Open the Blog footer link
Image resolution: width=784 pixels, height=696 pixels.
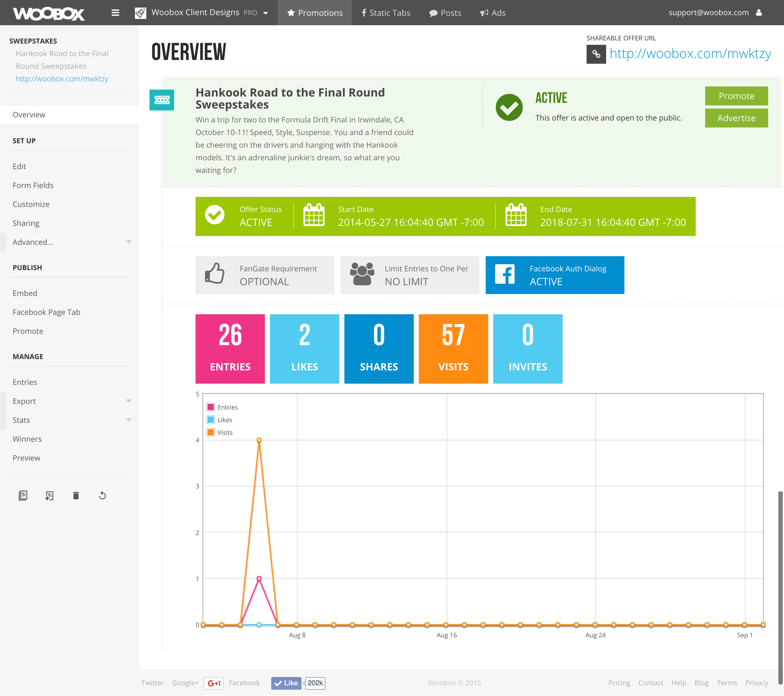701,683
